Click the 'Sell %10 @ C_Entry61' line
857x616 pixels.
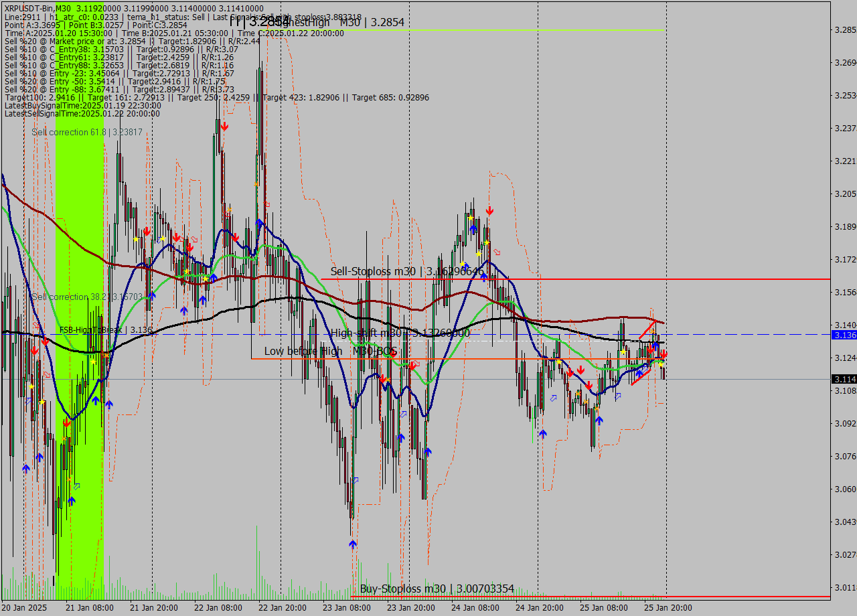[x=119, y=57]
